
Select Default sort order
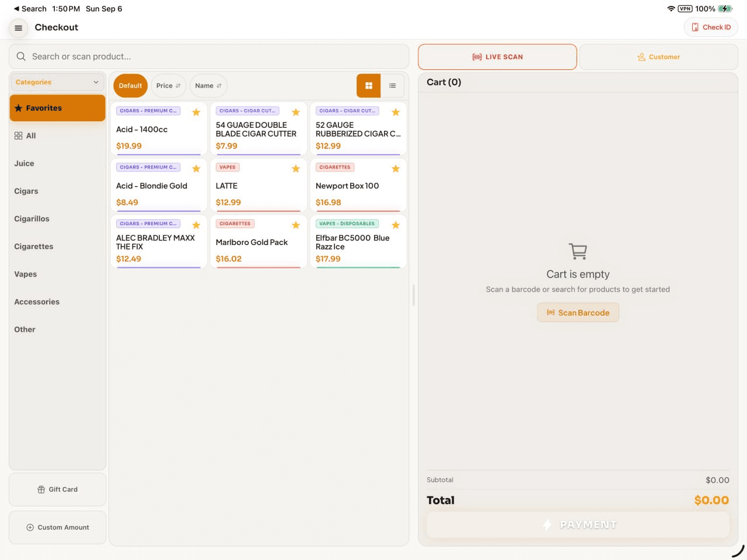click(130, 86)
